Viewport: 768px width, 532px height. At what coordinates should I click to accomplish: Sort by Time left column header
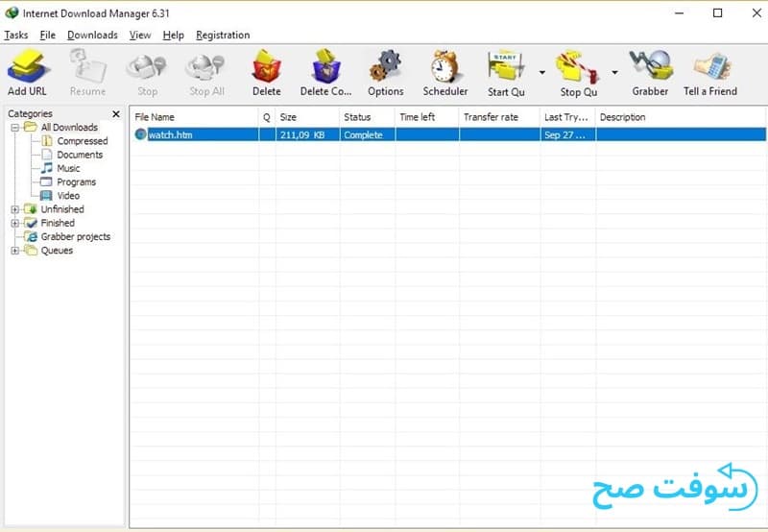[426, 117]
